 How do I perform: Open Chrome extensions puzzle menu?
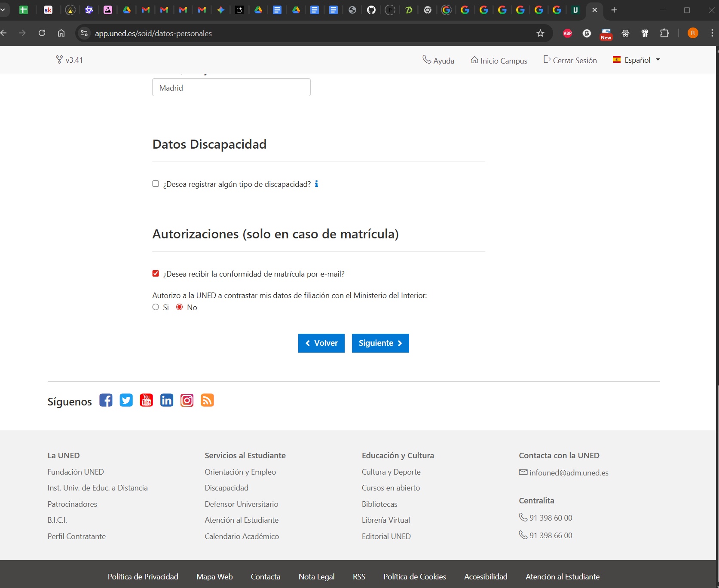pos(664,34)
